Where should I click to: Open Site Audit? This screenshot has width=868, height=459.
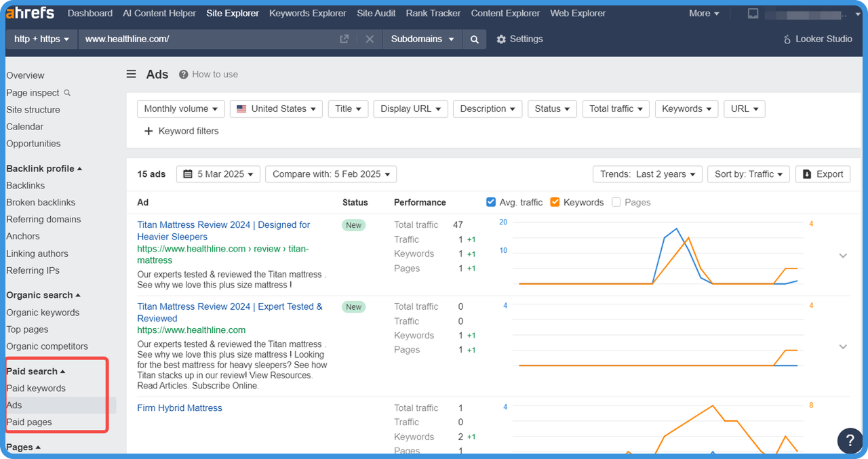point(376,14)
